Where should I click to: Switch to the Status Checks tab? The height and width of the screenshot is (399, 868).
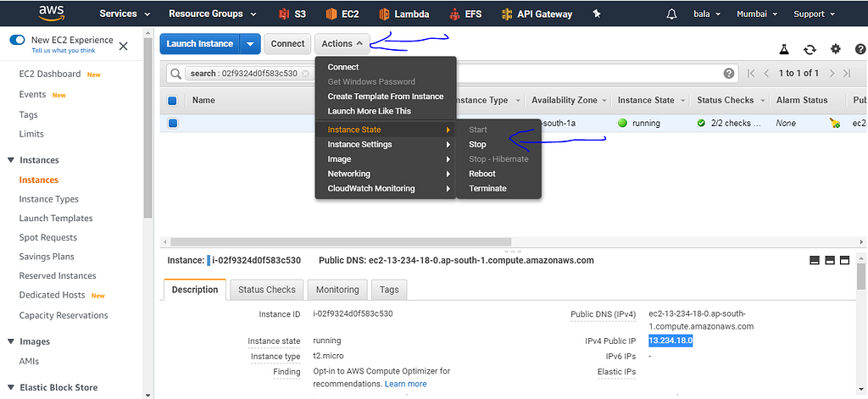pyautogui.click(x=267, y=290)
